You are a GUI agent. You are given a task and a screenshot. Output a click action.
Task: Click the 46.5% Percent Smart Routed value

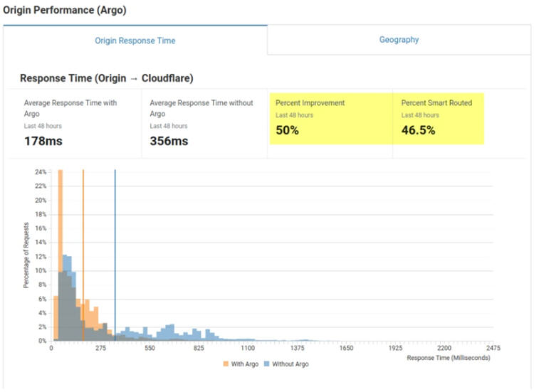[418, 130]
